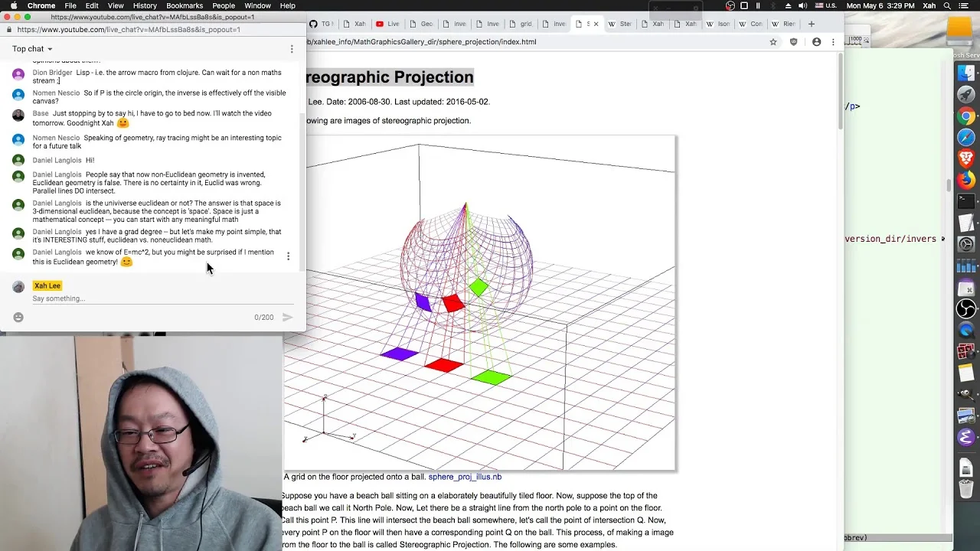Open Spotlight search in the menu bar
Image resolution: width=980 pixels, height=551 pixels.
coord(947,5)
